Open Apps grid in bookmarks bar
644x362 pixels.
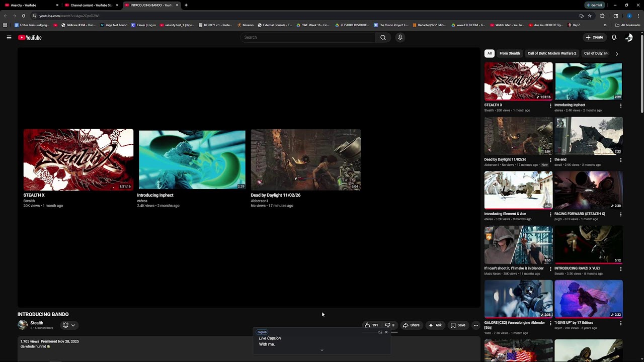[5, 25]
